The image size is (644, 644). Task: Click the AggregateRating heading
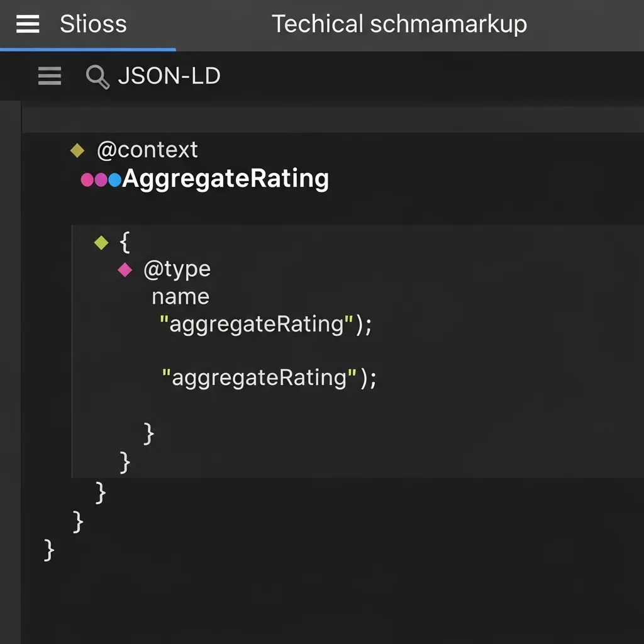[225, 179]
